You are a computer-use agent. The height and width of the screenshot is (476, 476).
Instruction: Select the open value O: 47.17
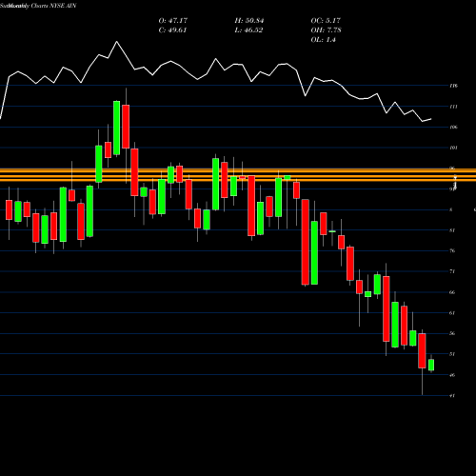(173, 20)
